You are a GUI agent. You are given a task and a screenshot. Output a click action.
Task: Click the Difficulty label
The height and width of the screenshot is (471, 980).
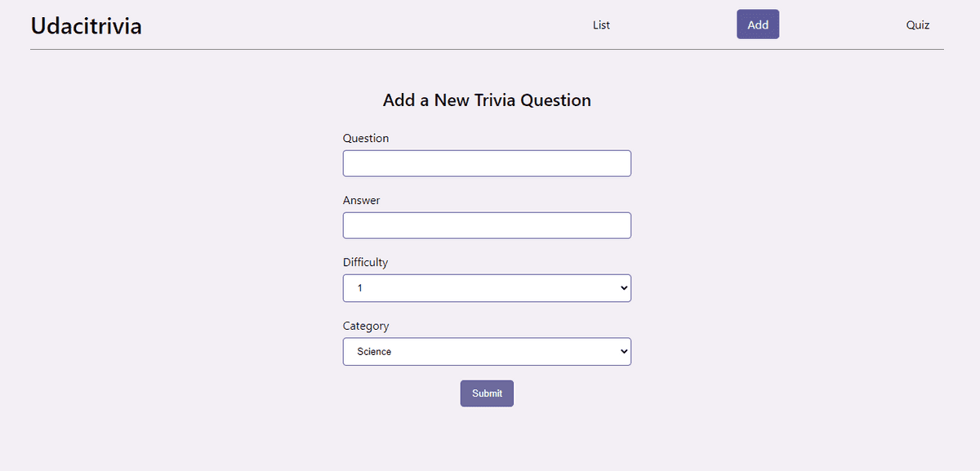[365, 262]
